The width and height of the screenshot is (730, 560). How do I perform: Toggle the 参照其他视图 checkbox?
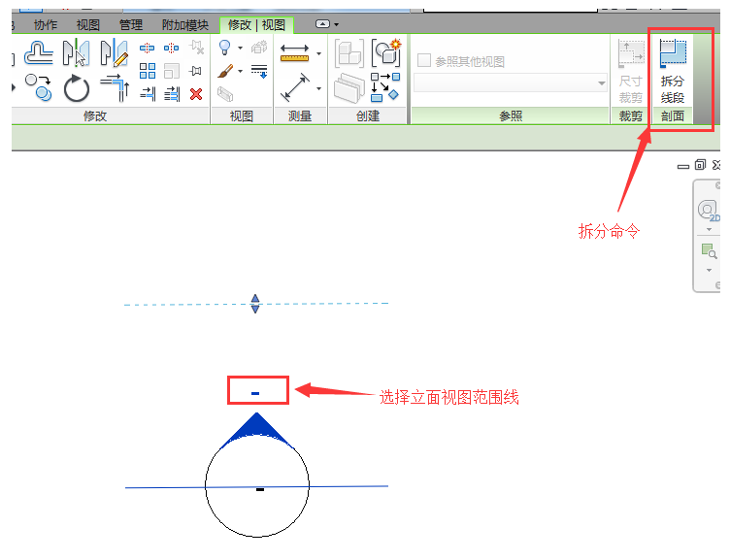coord(424,61)
